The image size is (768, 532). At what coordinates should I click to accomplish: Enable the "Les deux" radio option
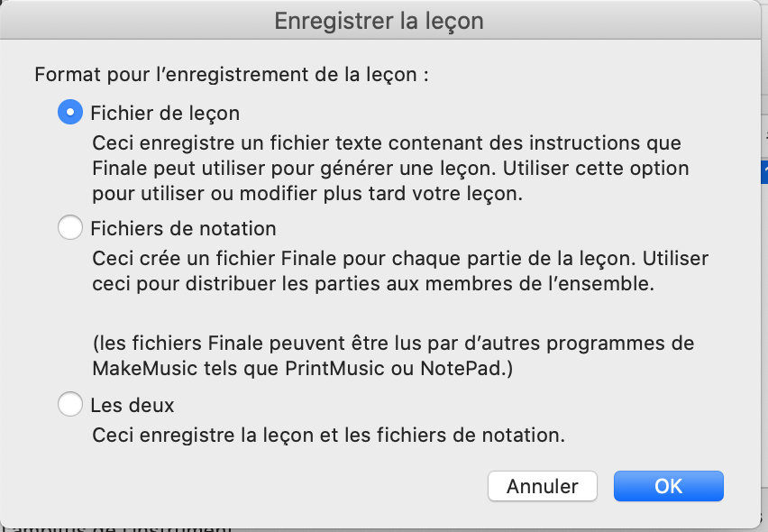[x=69, y=404]
